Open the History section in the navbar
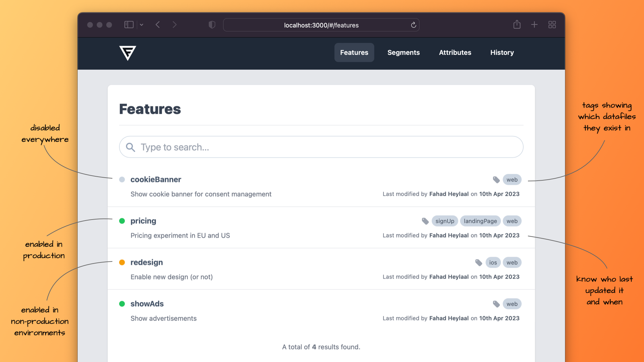 pyautogui.click(x=502, y=52)
